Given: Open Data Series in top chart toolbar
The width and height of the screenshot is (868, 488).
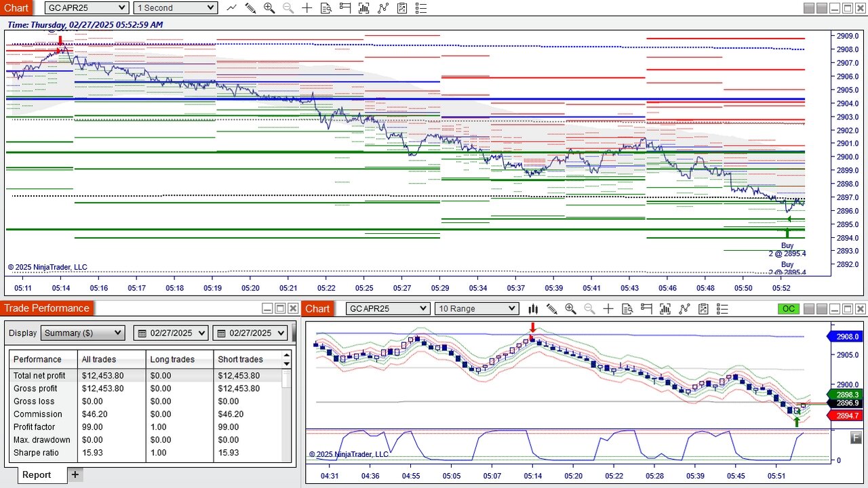Looking at the screenshot, I should click(x=364, y=8).
